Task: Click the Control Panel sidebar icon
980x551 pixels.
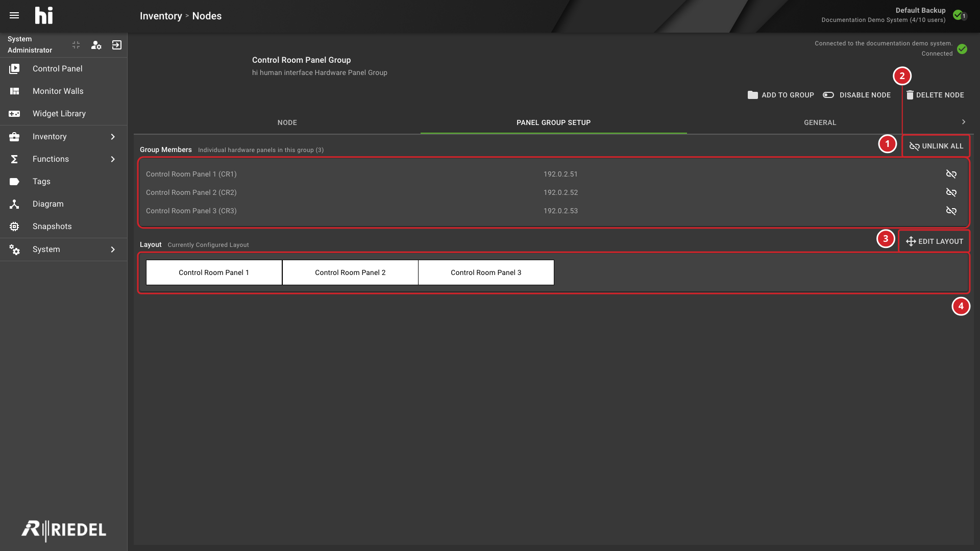Action: 14,68
